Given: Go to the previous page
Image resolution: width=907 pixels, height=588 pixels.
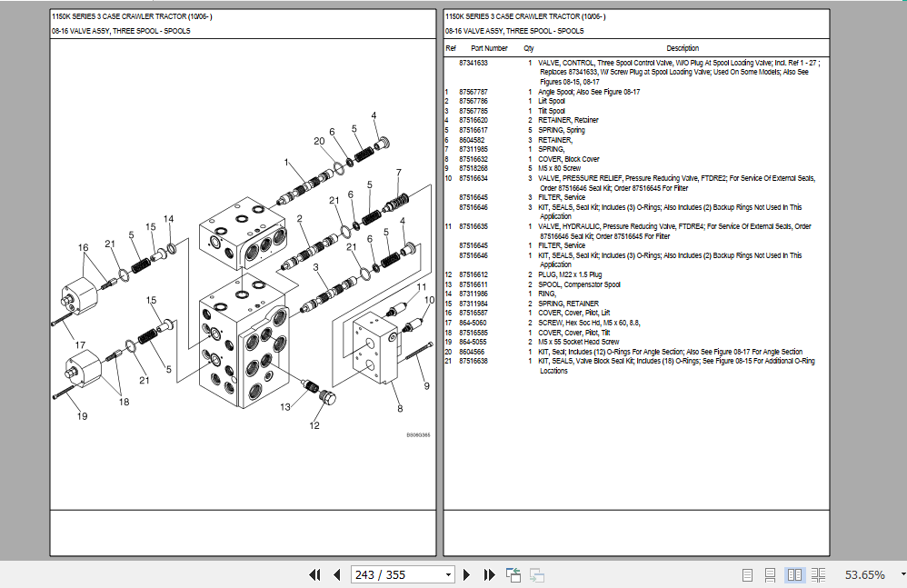Looking at the screenshot, I should (x=337, y=574).
